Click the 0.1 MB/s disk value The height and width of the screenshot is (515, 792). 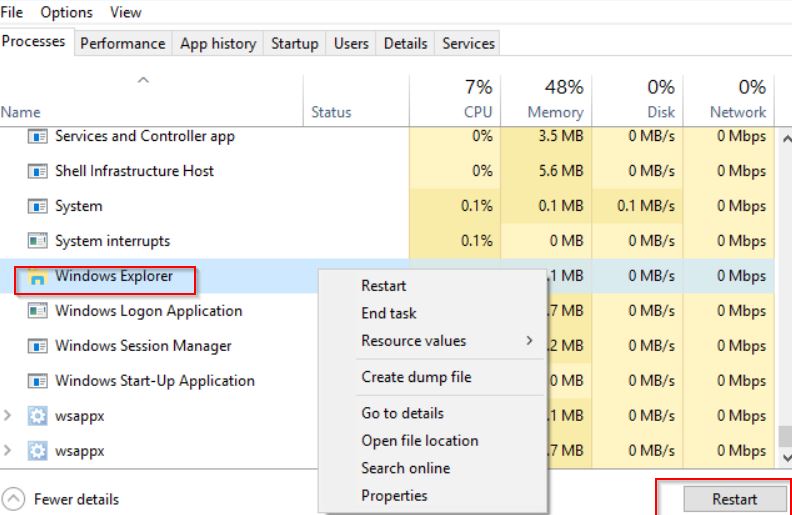click(646, 206)
